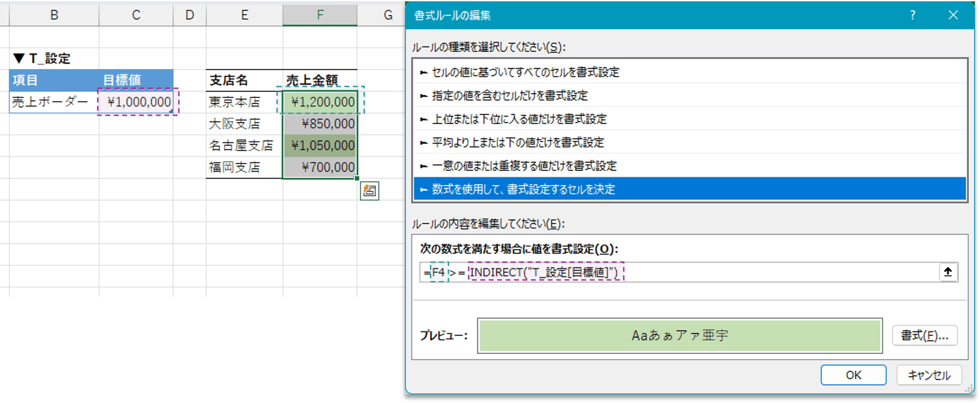This screenshot has height=403, width=980.
Task: Confirm the rule with OK
Action: point(853,375)
